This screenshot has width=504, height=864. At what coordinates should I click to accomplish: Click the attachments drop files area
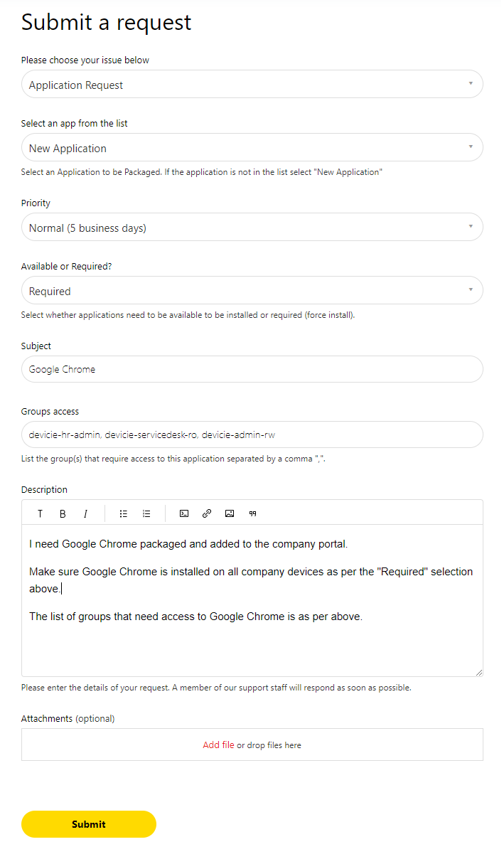pyautogui.click(x=252, y=745)
